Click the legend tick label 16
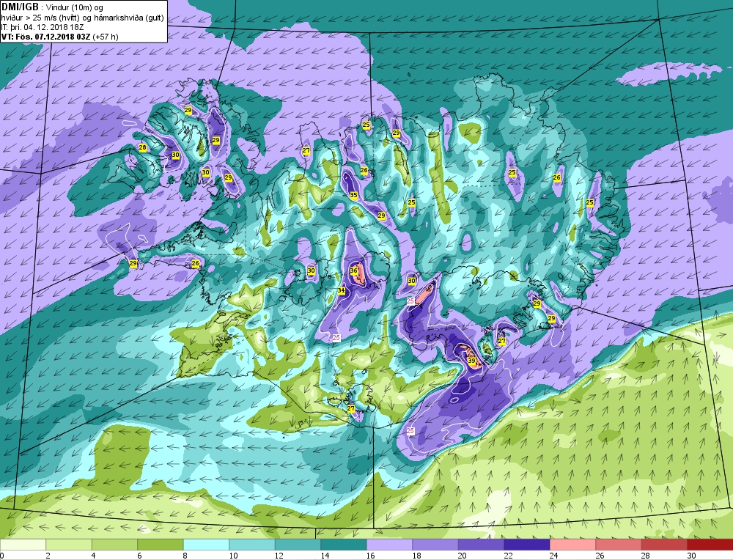Screen dimensions: 733x560 tap(371, 556)
